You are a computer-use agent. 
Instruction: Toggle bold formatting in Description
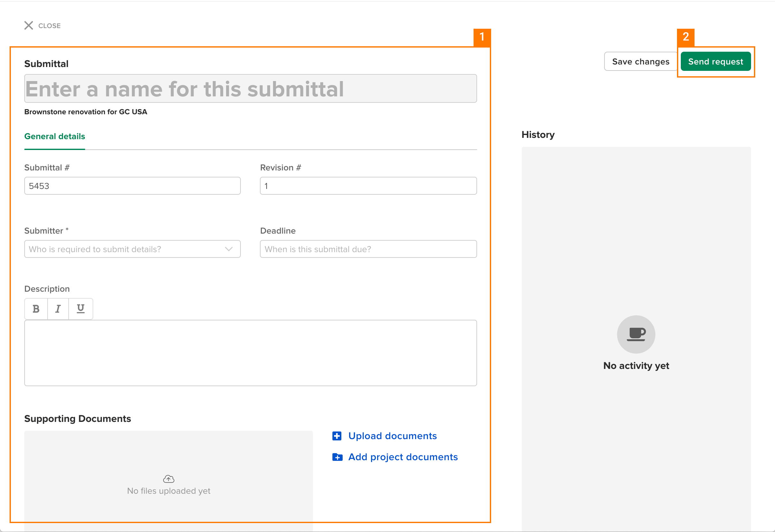pyautogui.click(x=36, y=309)
